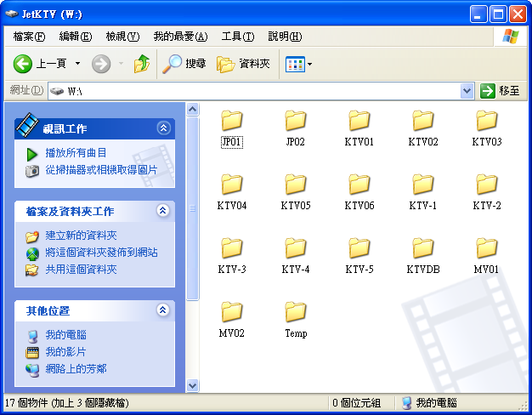Click status bar text 17 個物件
The width and height of the screenshot is (532, 415).
click(x=66, y=403)
